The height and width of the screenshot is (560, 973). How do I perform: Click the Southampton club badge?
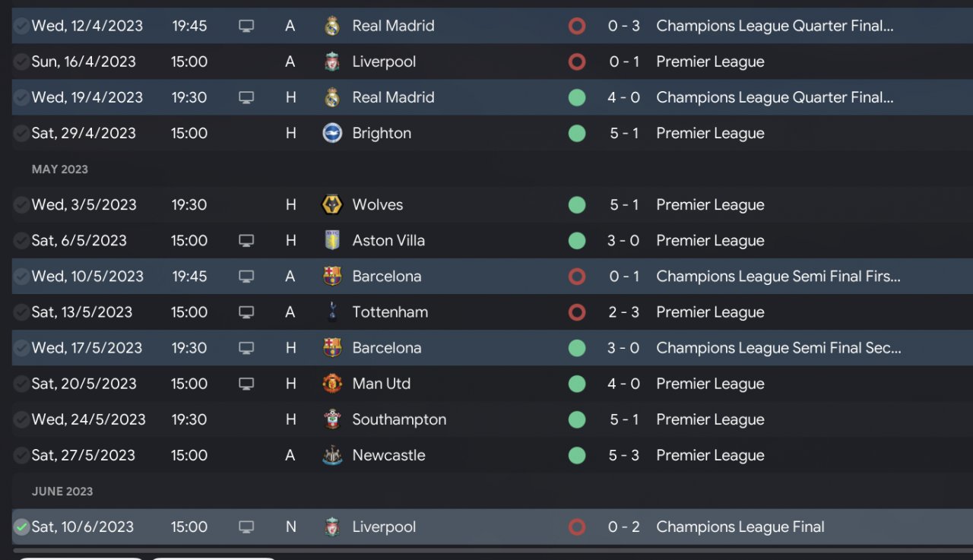click(x=332, y=419)
